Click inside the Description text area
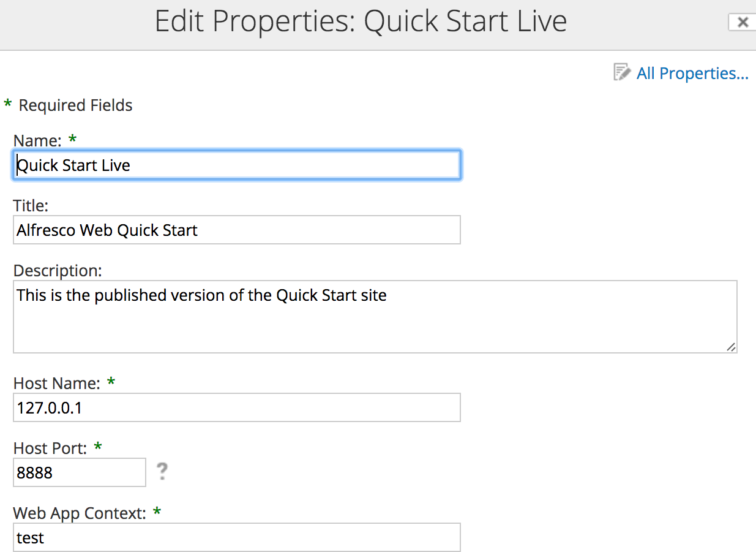 (375, 317)
